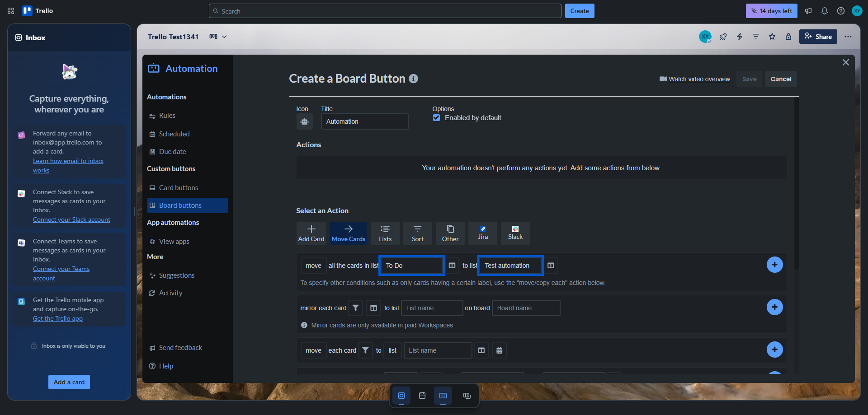Toggle 'move' option in all the cards row
This screenshot has width=868, height=415.
[313, 266]
